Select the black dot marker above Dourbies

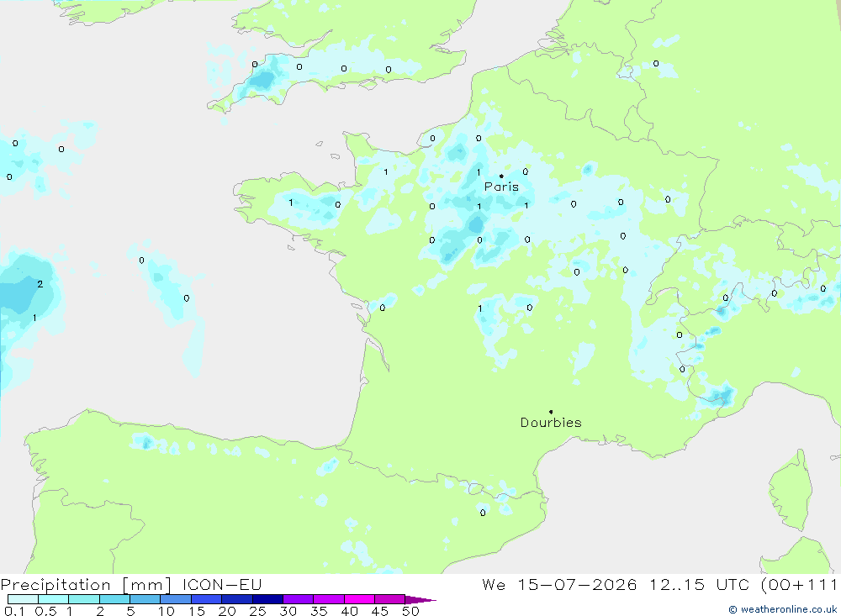pyautogui.click(x=551, y=412)
